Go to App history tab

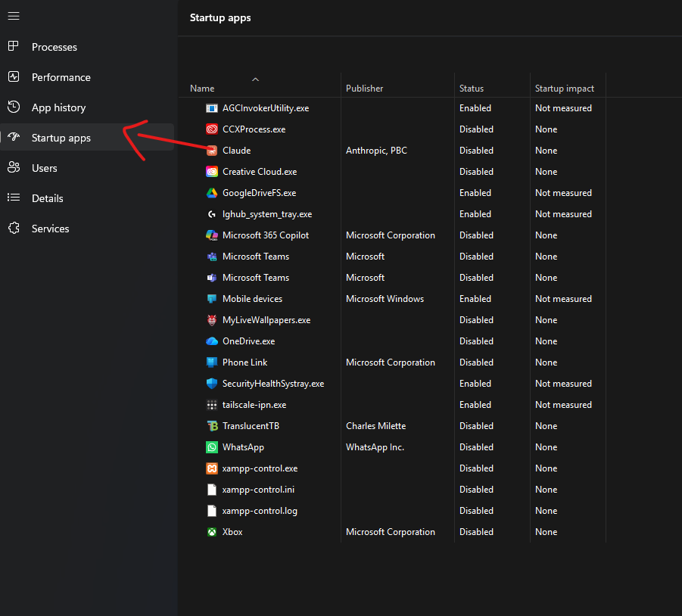[87, 107]
